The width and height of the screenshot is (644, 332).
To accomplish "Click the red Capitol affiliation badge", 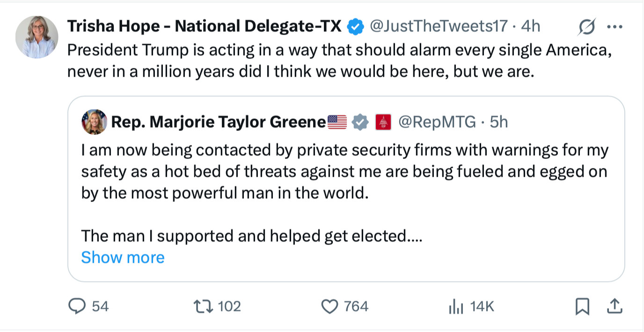I will (x=383, y=123).
